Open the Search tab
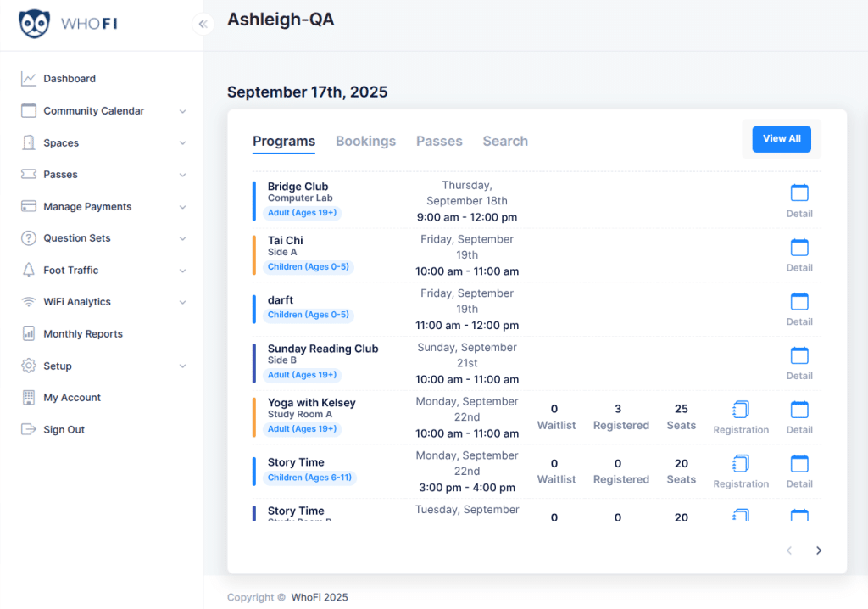 pyautogui.click(x=505, y=142)
